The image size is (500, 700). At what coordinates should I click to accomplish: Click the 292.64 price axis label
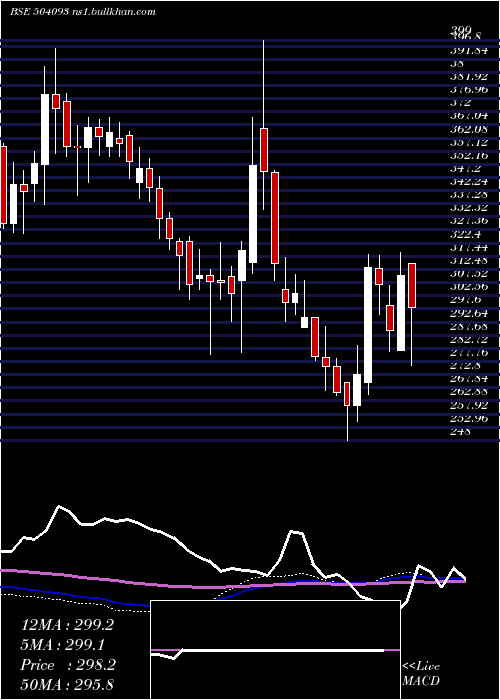click(469, 313)
